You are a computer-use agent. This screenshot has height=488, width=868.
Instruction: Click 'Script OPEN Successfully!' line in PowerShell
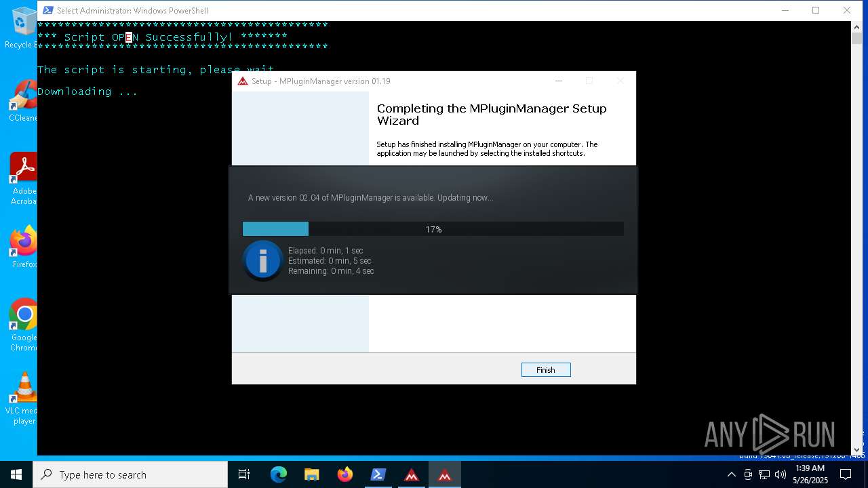coord(162,37)
